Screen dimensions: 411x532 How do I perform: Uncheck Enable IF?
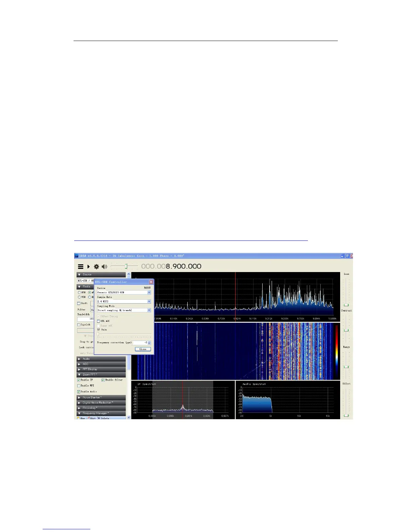(79, 380)
